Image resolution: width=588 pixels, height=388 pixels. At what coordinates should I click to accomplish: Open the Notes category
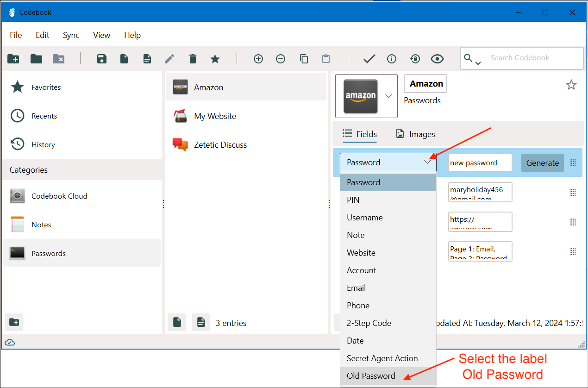82,225
